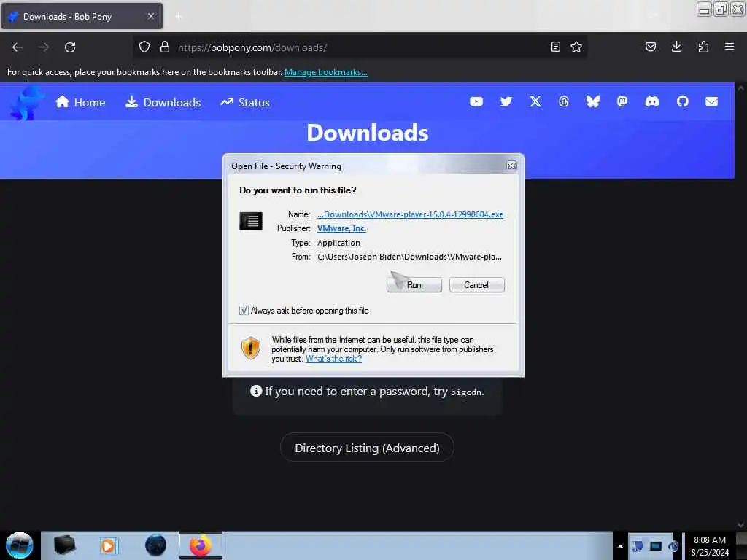Click the blue circular tray icon beside the clock
This screenshot has height=560, width=747.
point(673,546)
